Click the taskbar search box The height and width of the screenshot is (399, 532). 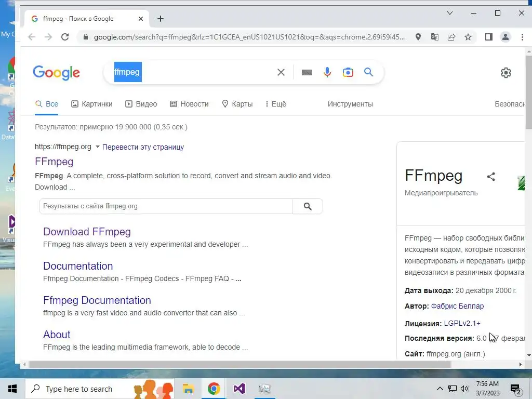(100, 389)
